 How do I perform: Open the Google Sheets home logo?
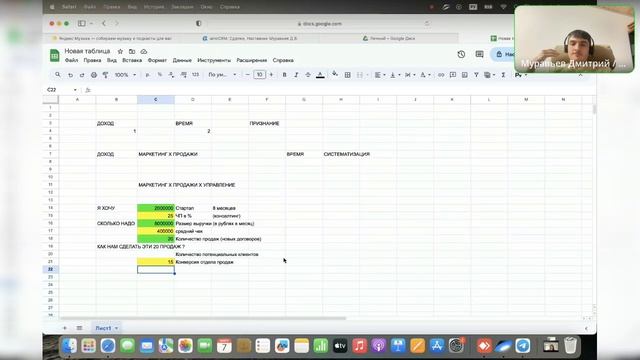[54, 55]
